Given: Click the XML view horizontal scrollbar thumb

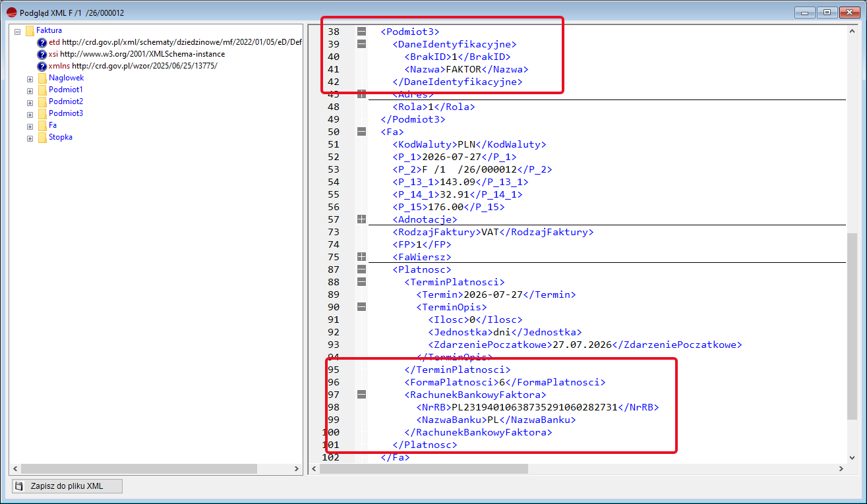Looking at the screenshot, I should tap(424, 468).
